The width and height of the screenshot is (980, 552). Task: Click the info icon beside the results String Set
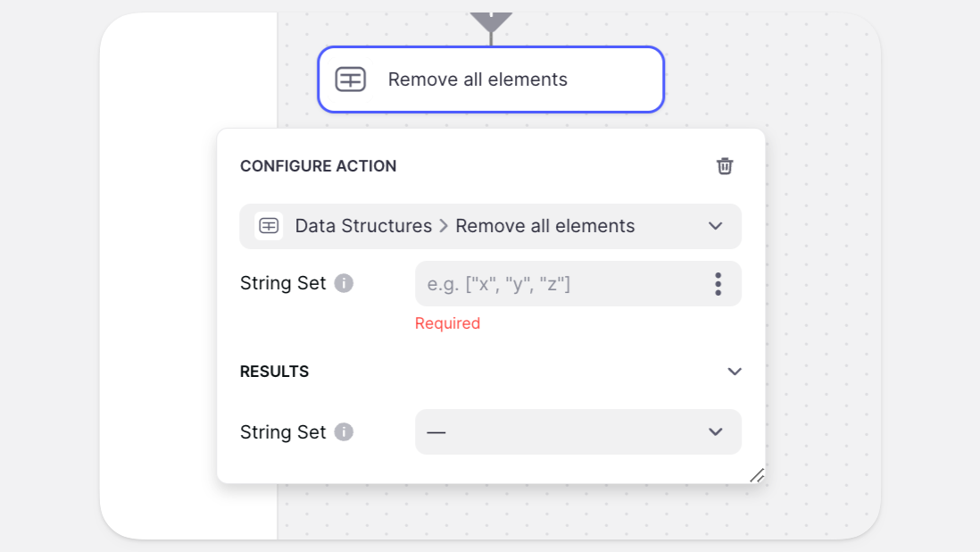344,432
